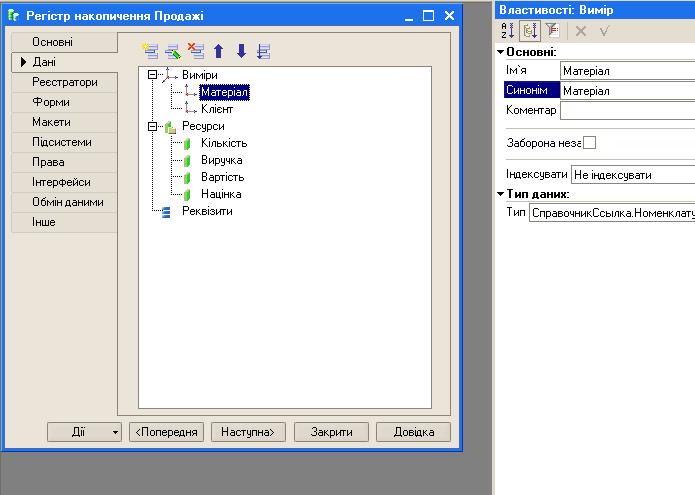Maximize the Регістр накопичення Продажі window

pos(428,16)
